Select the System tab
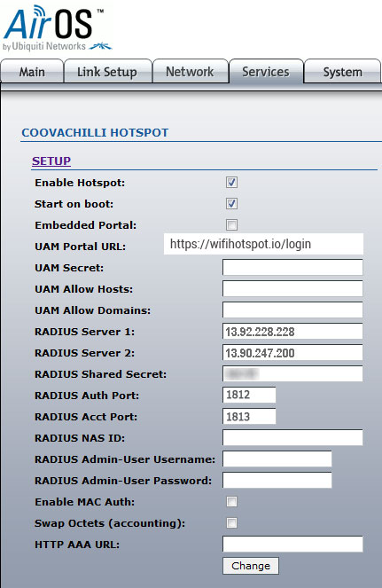Screen dimensions: 382x588 coord(343,72)
